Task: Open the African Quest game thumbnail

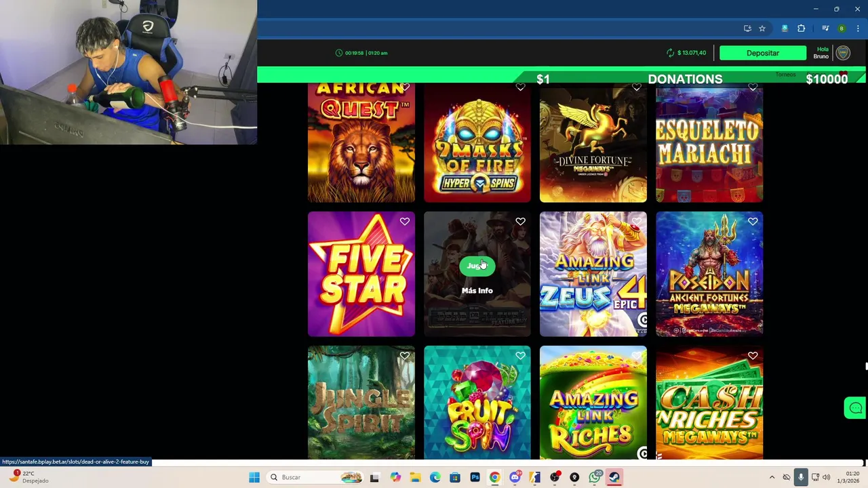Action: pyautogui.click(x=361, y=143)
